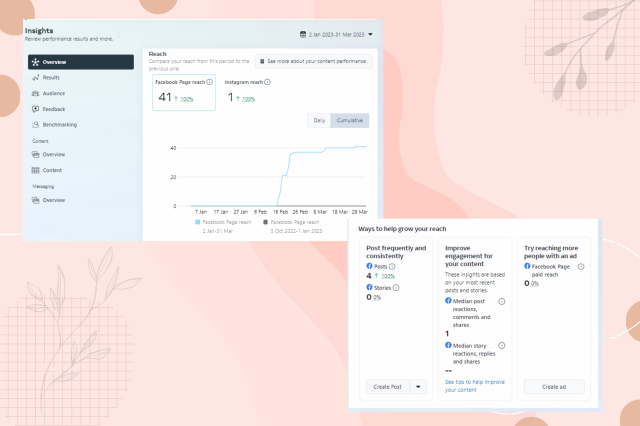The width and height of the screenshot is (640, 426).
Task: Open the dropdown arrow beside Create Post
Action: click(x=418, y=387)
